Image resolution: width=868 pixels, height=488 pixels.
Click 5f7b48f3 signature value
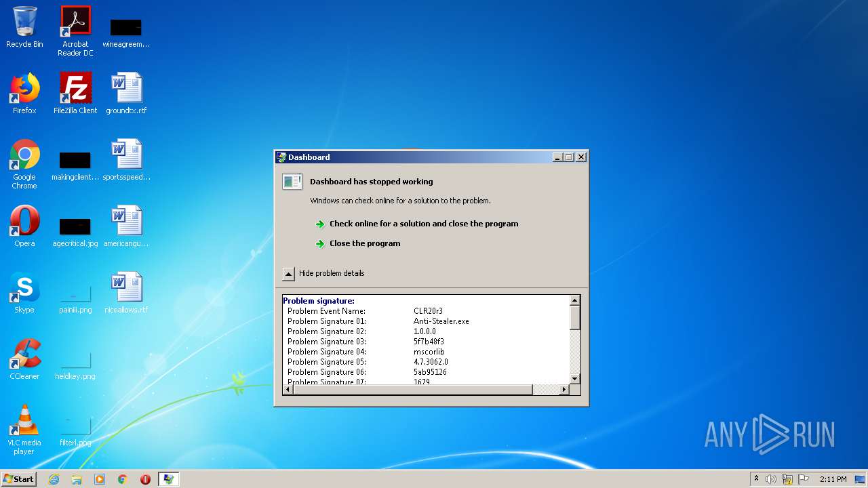click(429, 342)
